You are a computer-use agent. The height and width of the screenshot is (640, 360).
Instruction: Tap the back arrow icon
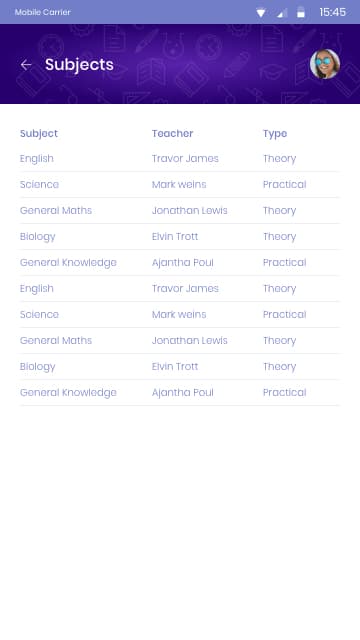pos(26,64)
